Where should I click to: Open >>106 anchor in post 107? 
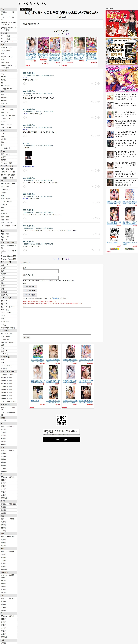[26, 198]
